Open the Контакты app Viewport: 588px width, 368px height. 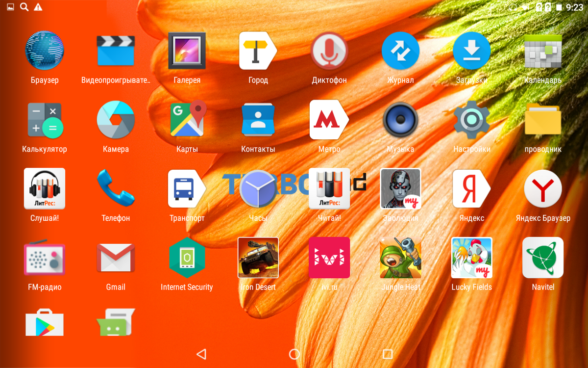pyautogui.click(x=258, y=120)
